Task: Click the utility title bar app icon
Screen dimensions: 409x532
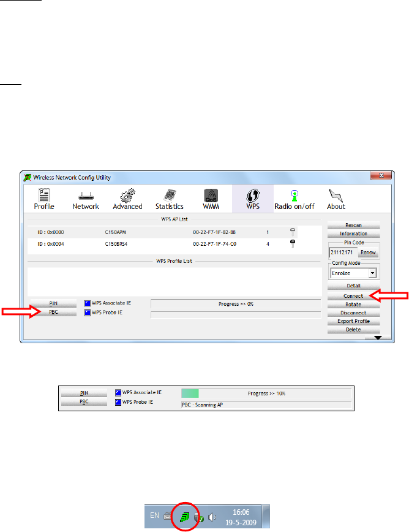Action: tap(27, 178)
